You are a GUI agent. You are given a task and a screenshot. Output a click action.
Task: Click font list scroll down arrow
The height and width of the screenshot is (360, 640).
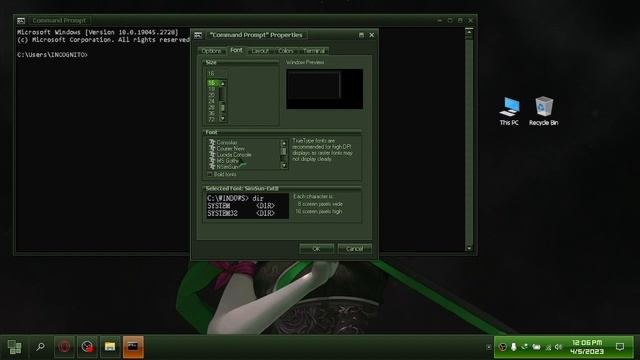(x=284, y=166)
